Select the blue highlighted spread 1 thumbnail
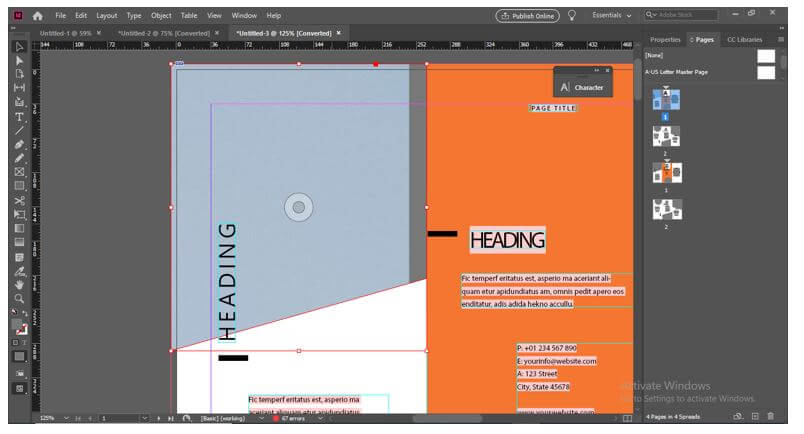This screenshot has height=434, width=804. point(666,100)
